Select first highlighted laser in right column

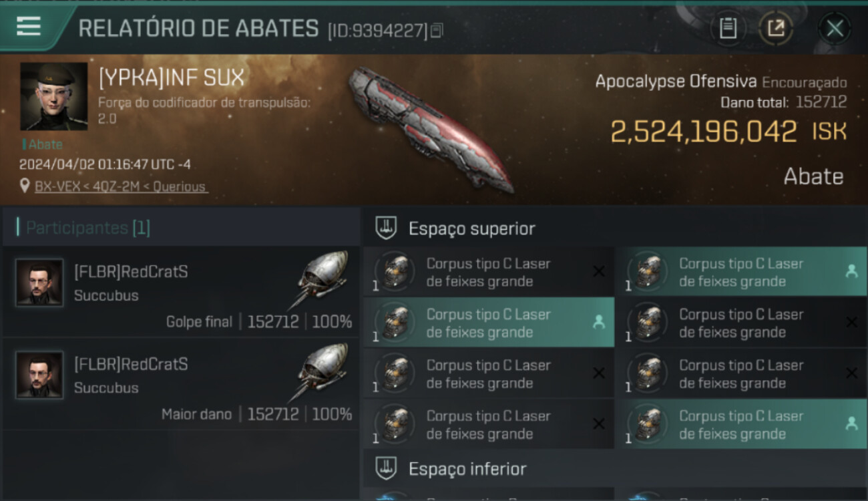740,272
